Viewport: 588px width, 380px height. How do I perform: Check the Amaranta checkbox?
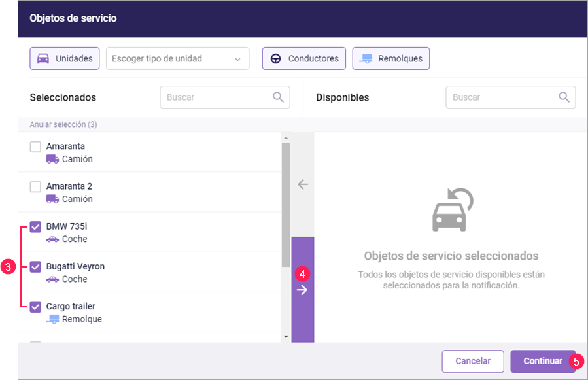[35, 147]
